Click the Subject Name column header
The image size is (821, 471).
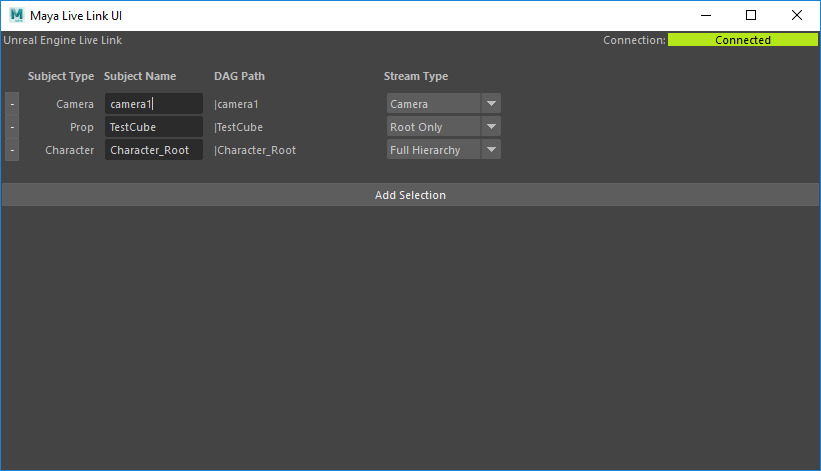coord(140,76)
